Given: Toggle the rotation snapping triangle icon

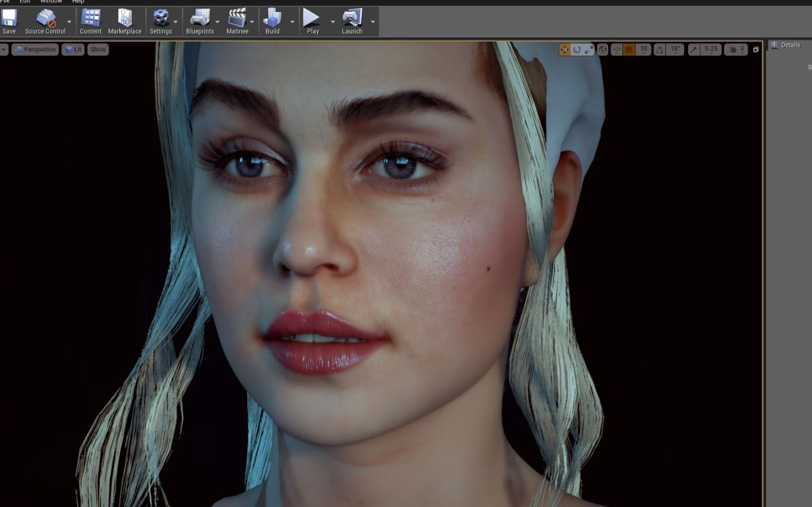Looking at the screenshot, I should [659, 50].
